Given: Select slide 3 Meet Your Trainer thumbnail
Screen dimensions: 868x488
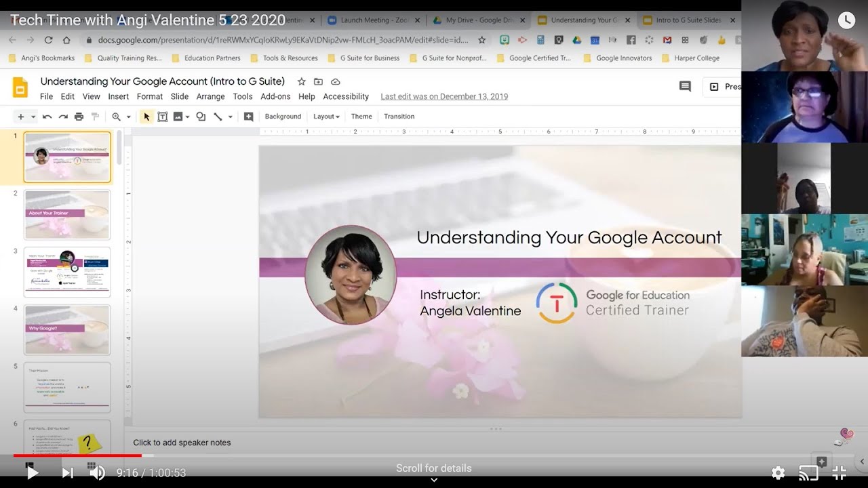Looking at the screenshot, I should tap(67, 272).
